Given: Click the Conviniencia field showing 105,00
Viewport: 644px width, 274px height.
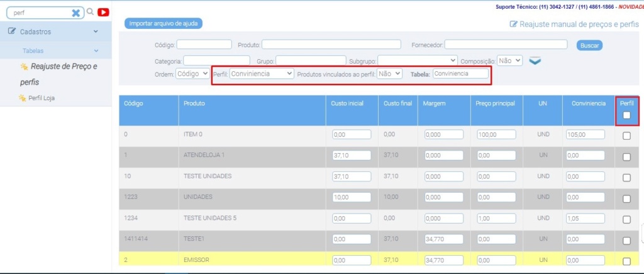Looking at the screenshot, I should pos(586,135).
